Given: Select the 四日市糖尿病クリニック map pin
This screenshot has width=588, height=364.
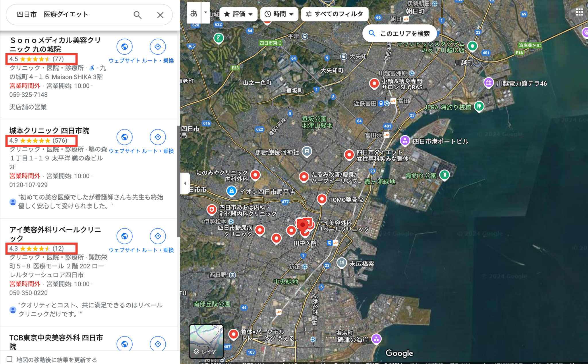Looking at the screenshot, I should [260, 230].
